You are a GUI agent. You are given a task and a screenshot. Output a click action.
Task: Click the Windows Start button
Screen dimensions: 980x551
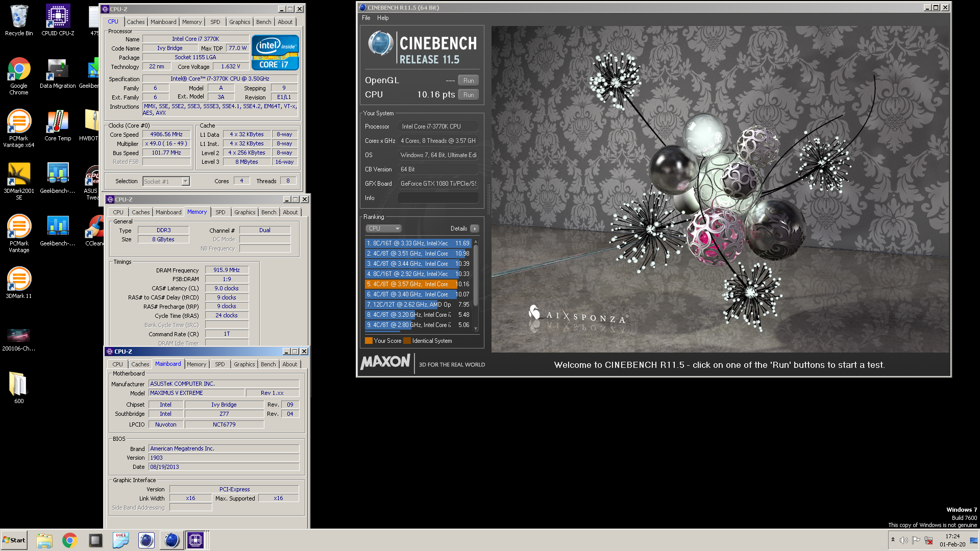(x=14, y=540)
